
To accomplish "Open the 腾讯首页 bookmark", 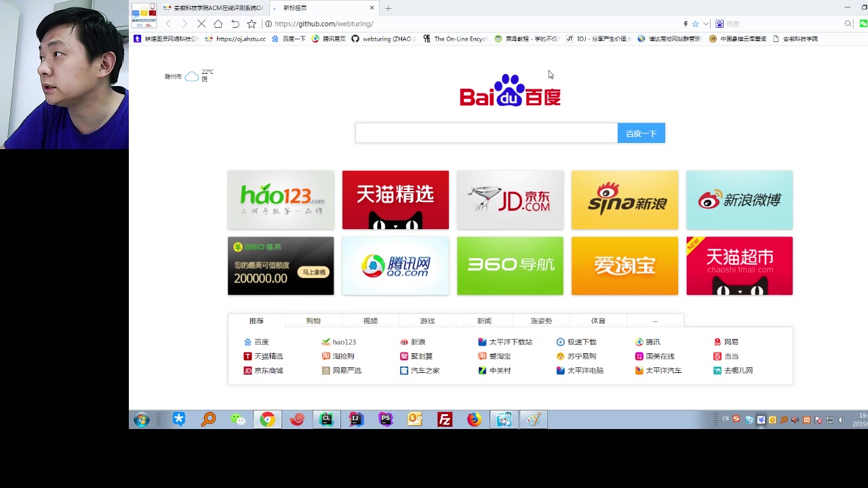I will click(329, 39).
